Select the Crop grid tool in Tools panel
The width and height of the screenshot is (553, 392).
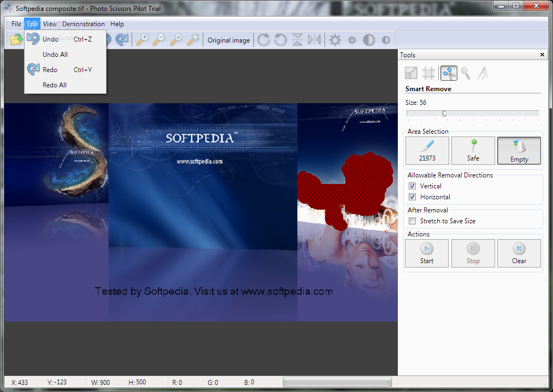tap(428, 73)
